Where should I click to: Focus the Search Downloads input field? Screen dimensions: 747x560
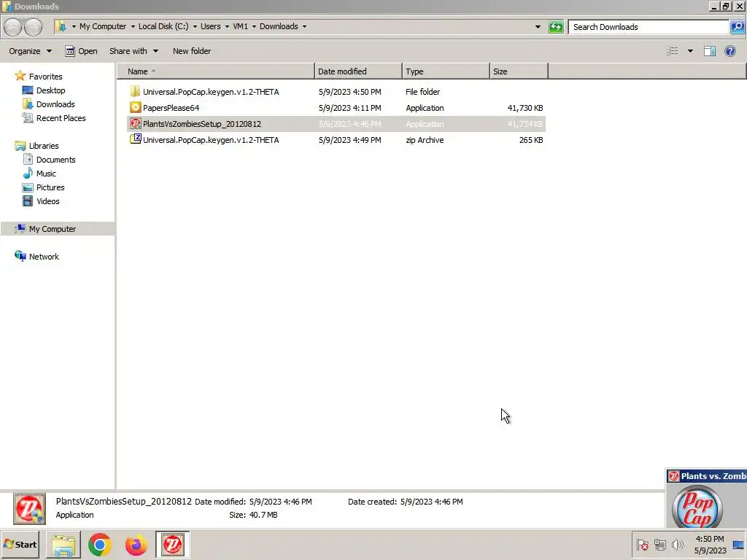coord(649,27)
